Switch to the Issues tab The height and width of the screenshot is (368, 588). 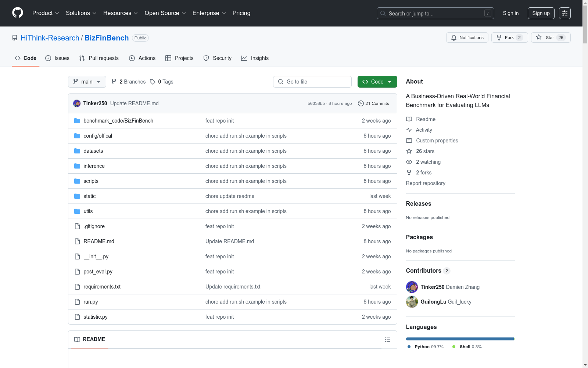[57, 58]
